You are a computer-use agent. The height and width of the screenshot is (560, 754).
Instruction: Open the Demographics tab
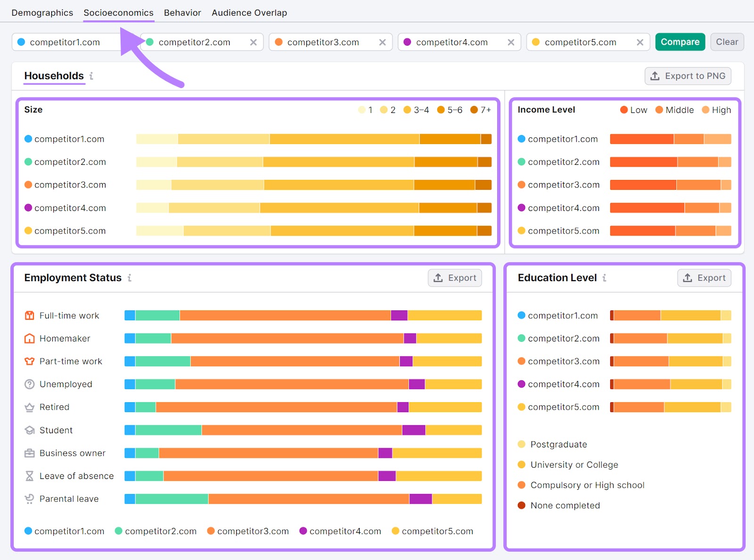tap(42, 13)
